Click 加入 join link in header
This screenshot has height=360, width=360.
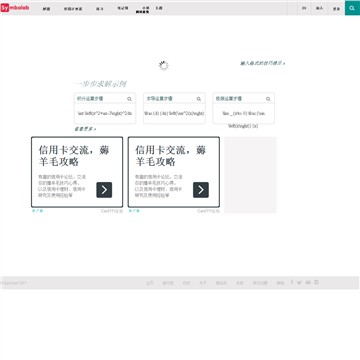319,8
